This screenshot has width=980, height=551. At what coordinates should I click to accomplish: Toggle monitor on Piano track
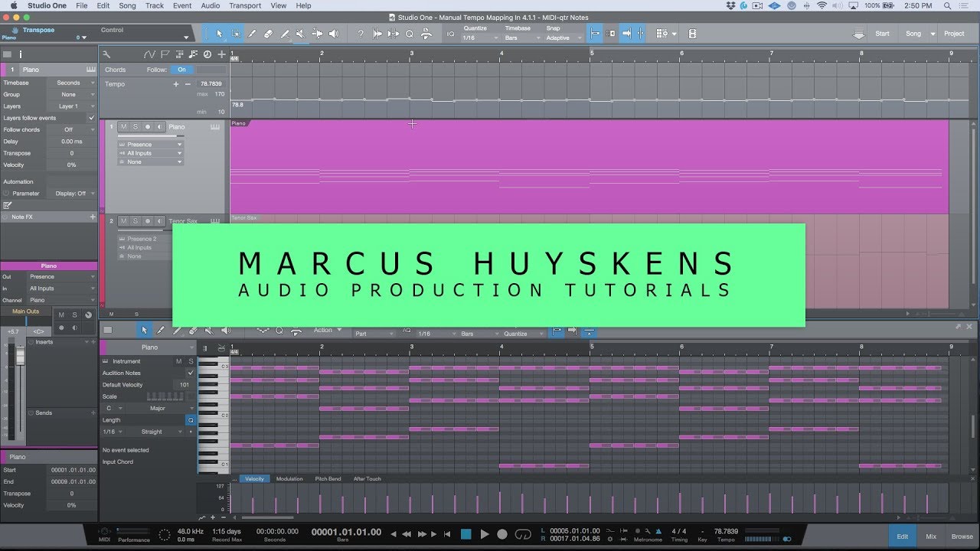(x=158, y=127)
